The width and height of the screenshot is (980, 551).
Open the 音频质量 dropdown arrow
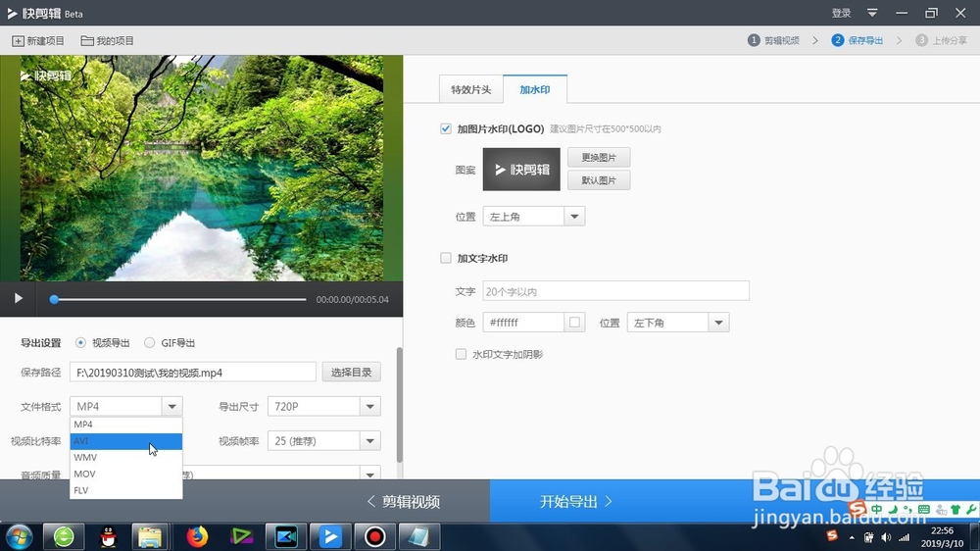pyautogui.click(x=370, y=475)
